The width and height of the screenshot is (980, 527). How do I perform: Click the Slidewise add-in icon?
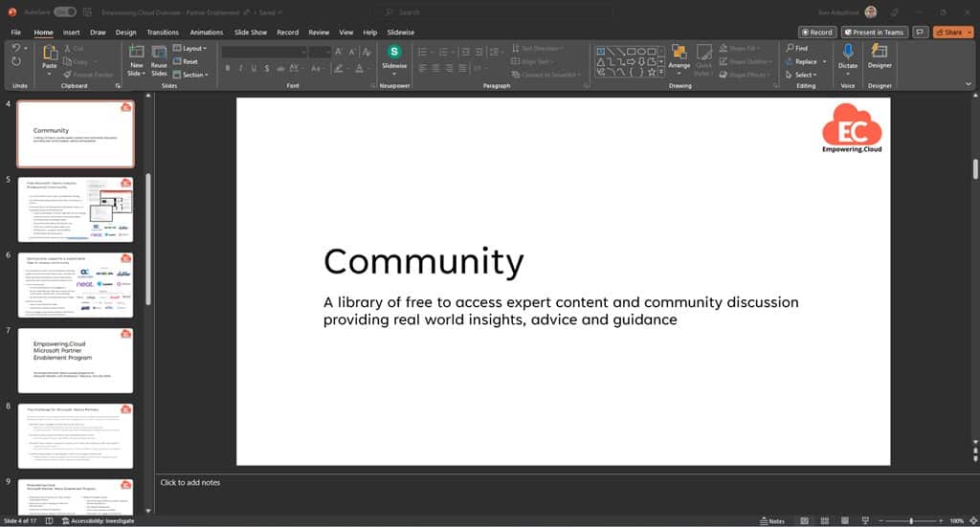[x=393, y=53]
